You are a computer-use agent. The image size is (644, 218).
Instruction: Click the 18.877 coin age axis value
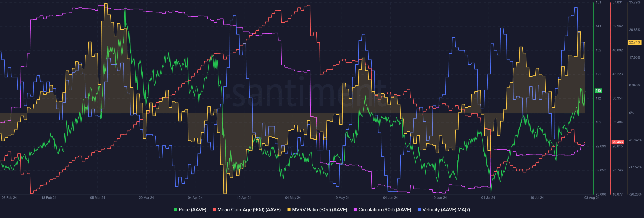click(x=618, y=194)
